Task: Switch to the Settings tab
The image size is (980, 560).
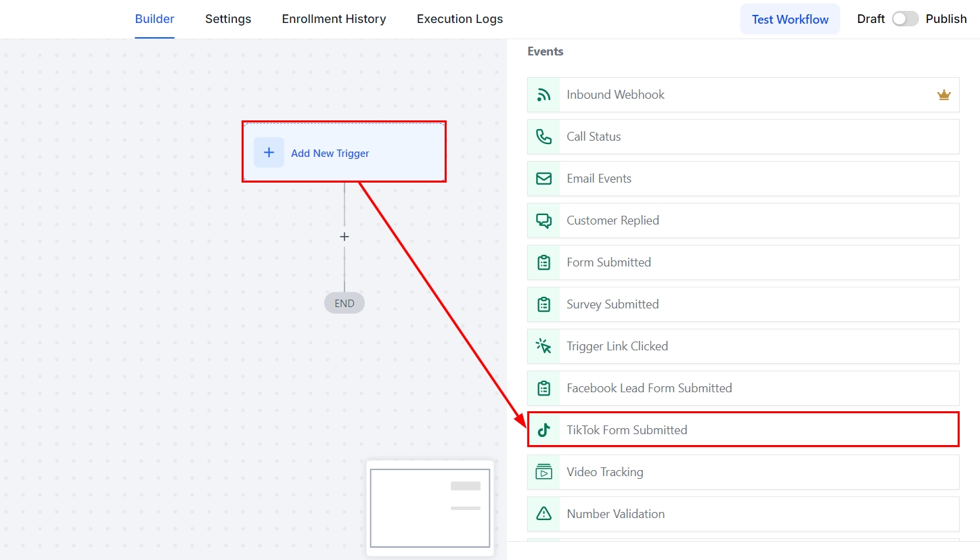Action: (228, 19)
